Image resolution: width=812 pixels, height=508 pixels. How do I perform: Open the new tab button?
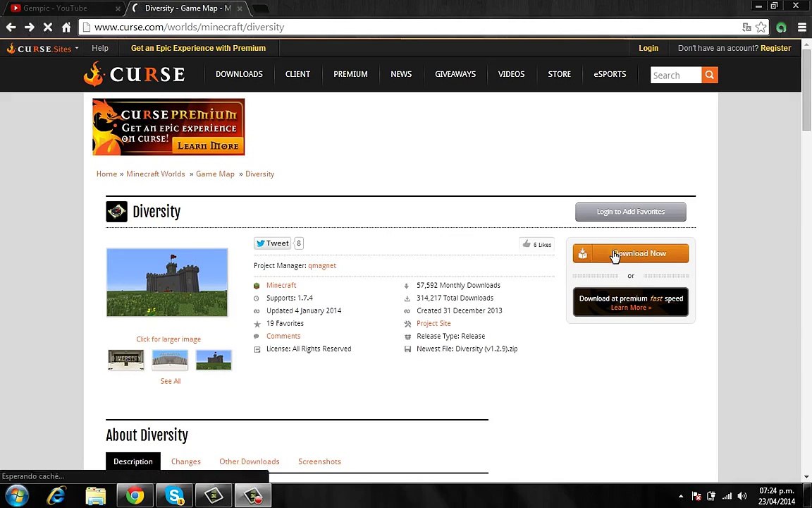(x=261, y=8)
